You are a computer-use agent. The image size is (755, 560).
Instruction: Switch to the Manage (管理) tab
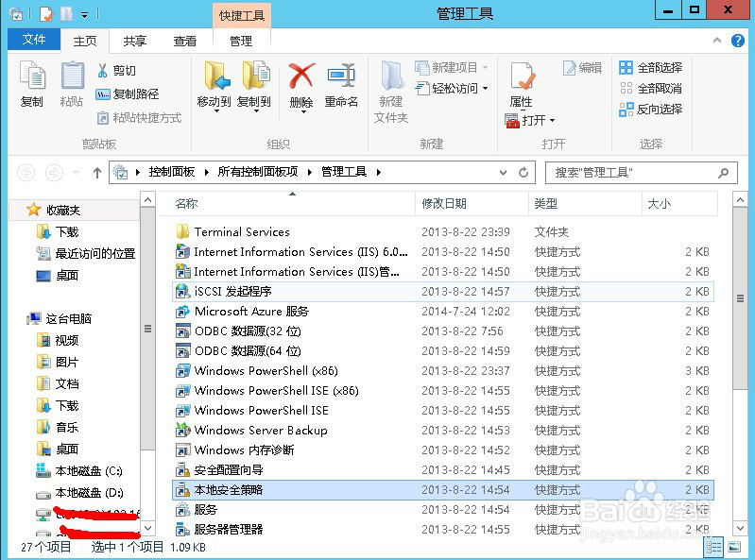point(241,41)
